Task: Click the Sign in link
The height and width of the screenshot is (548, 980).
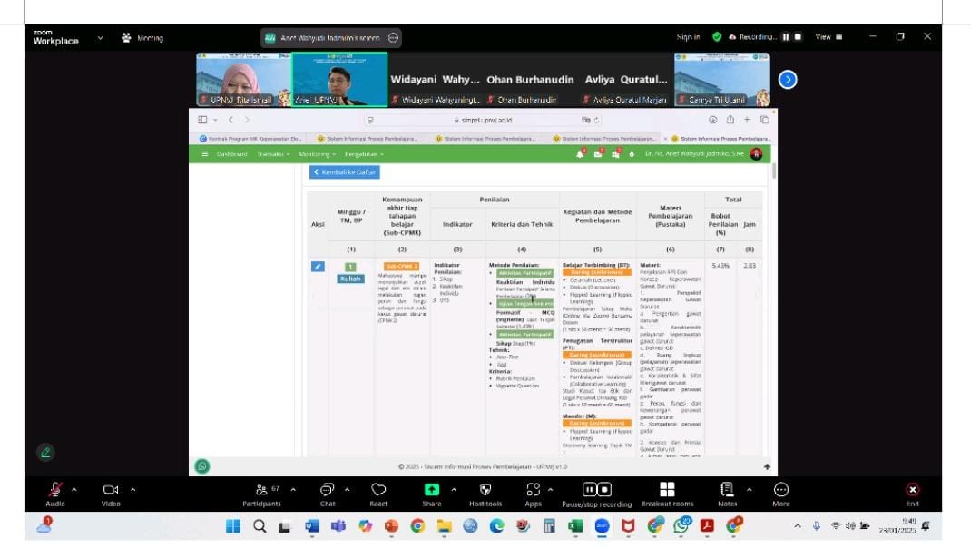Action: [688, 37]
